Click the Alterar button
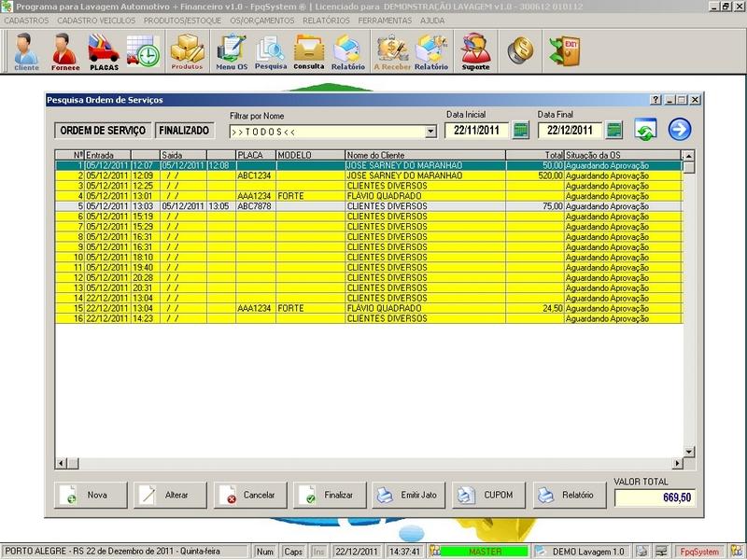Viewport: 747px width, 560px height. pos(170,496)
